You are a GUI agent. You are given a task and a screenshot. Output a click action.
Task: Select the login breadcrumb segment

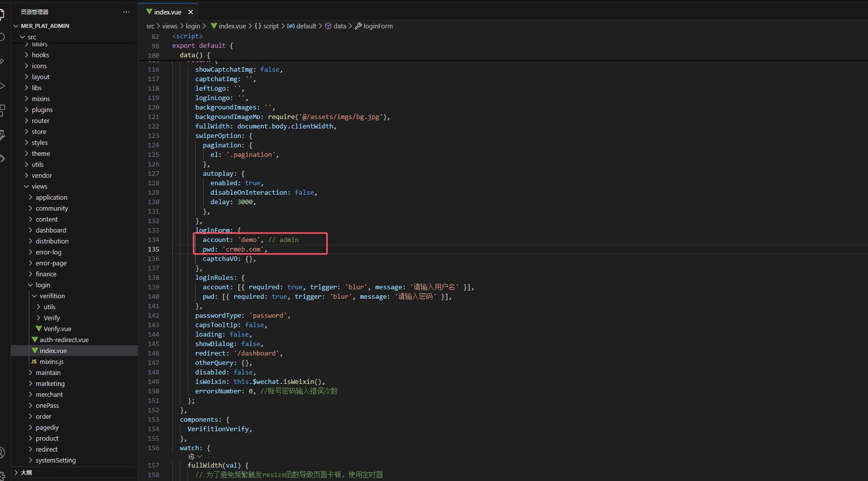[193, 26]
